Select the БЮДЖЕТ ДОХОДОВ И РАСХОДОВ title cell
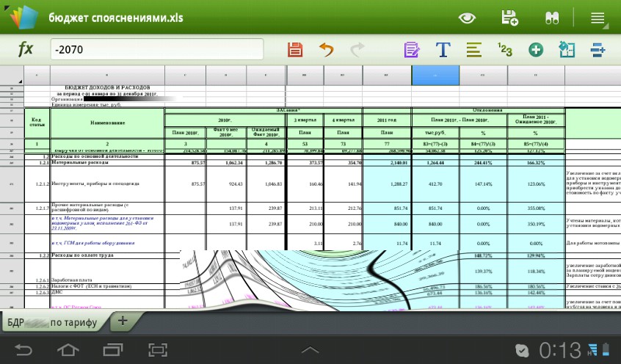 tap(107, 87)
